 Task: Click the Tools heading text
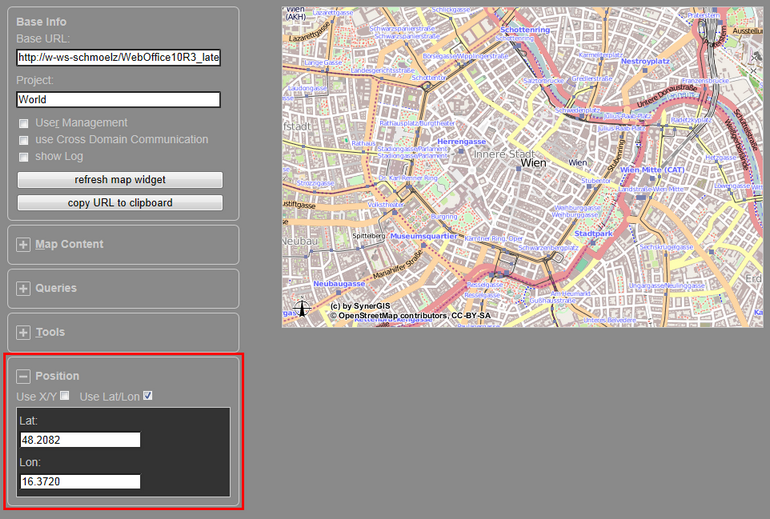(50, 332)
